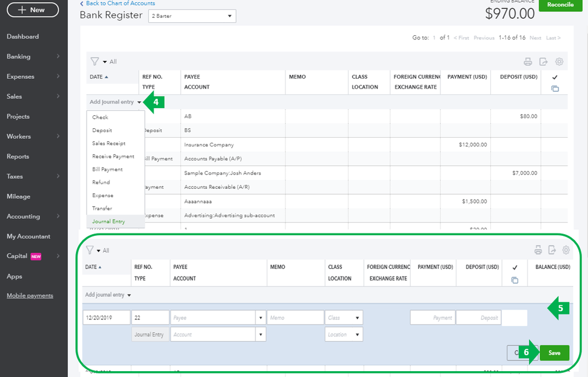Open the 2 Barter account dropdown
Screen dimensions: 588x377
point(192,16)
